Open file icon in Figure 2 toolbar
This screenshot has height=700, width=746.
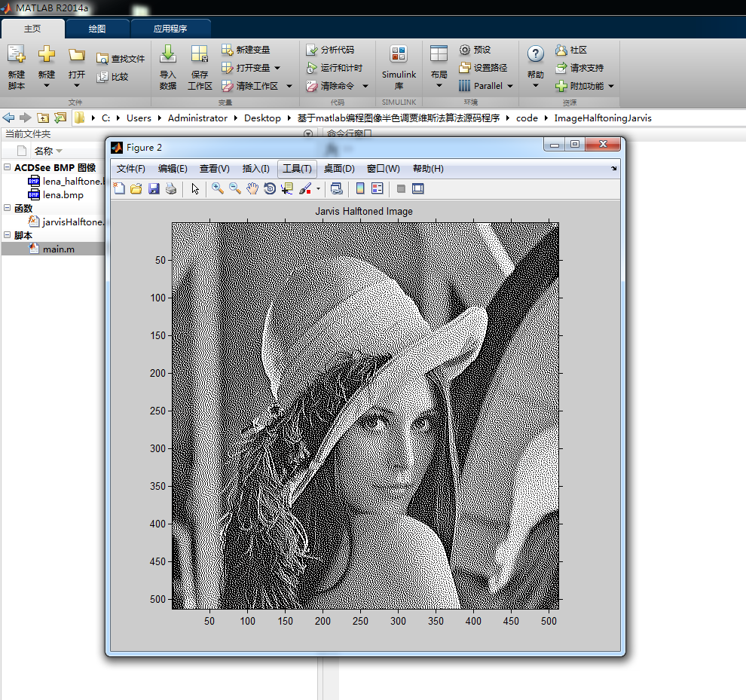[136, 189]
